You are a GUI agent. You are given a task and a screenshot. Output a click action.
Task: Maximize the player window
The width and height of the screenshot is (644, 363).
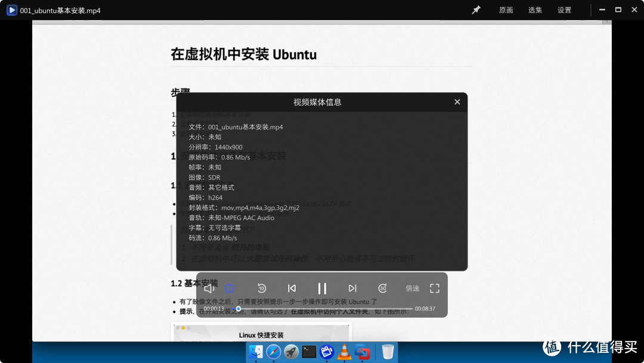[x=618, y=10]
